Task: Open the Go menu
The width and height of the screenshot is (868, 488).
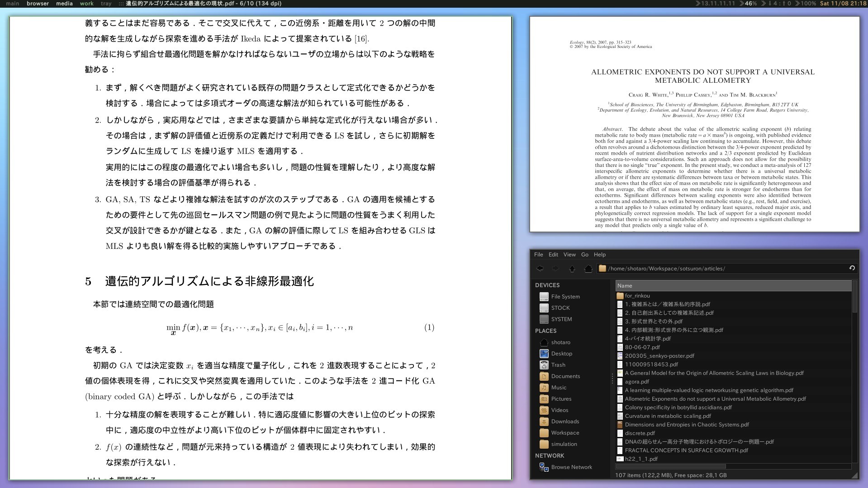Action: point(584,255)
